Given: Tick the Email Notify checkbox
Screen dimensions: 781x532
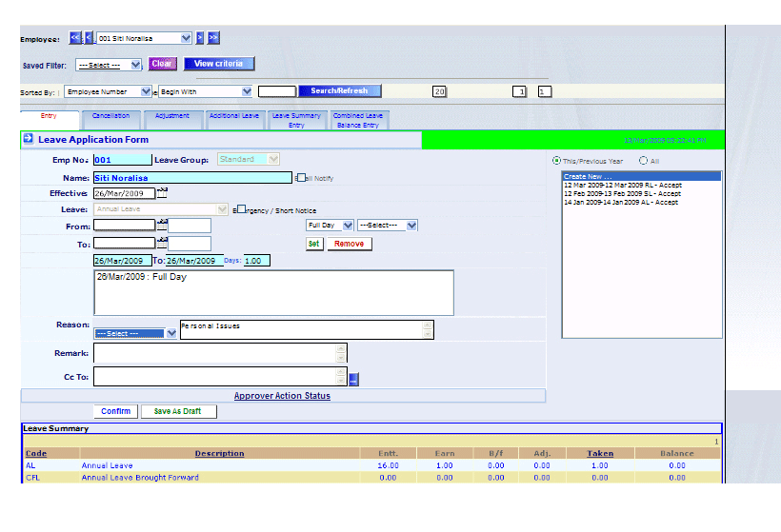Looking at the screenshot, I should (x=298, y=177).
